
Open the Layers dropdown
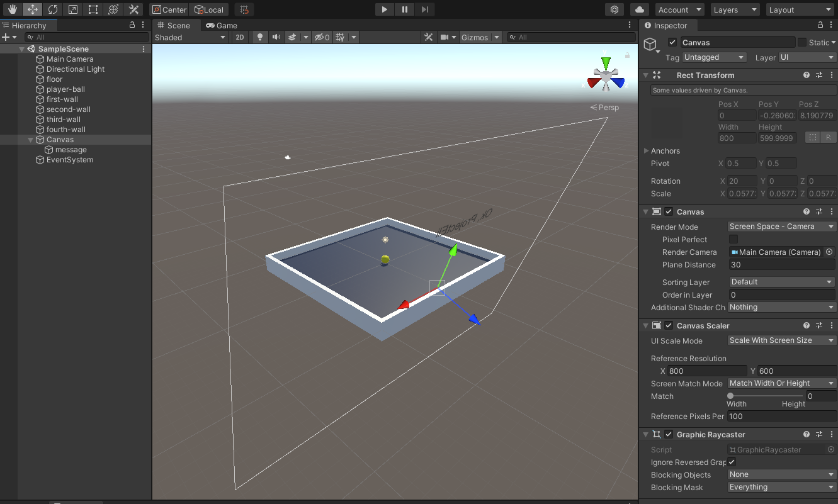pos(735,9)
